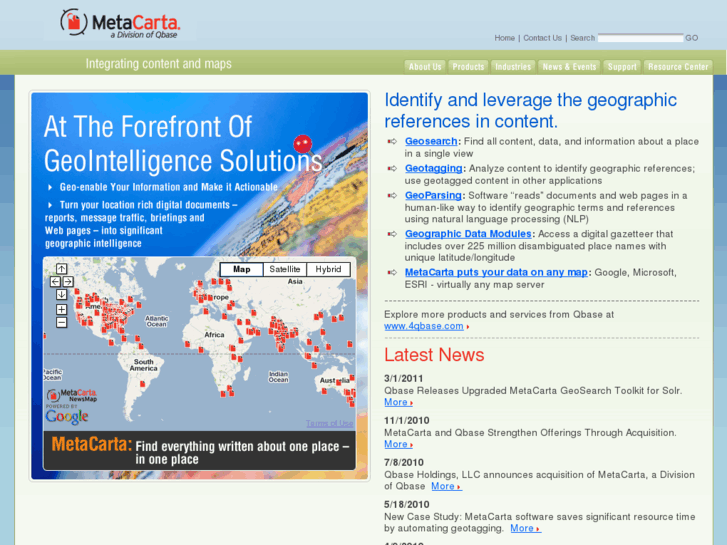Click the bullet arrow beside GeoParsing
The width and height of the screenshot is (727, 545).
pyautogui.click(x=392, y=195)
